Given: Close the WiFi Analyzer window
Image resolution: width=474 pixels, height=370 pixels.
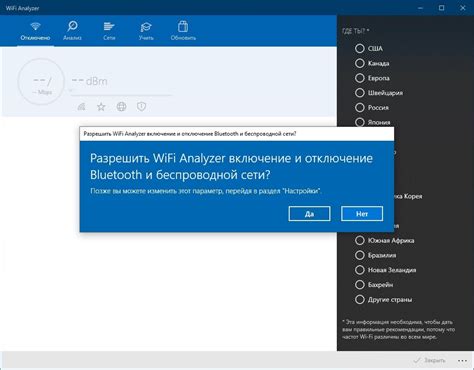Looking at the screenshot, I should (x=463, y=8).
